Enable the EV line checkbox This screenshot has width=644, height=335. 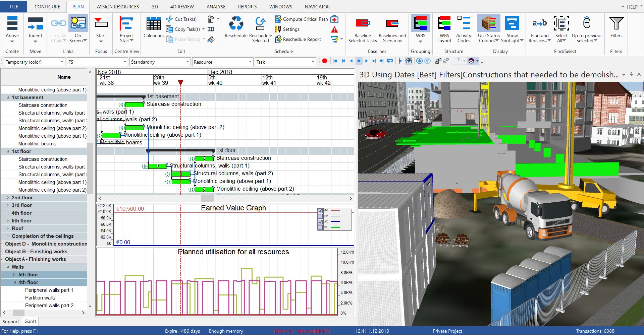pos(320,216)
